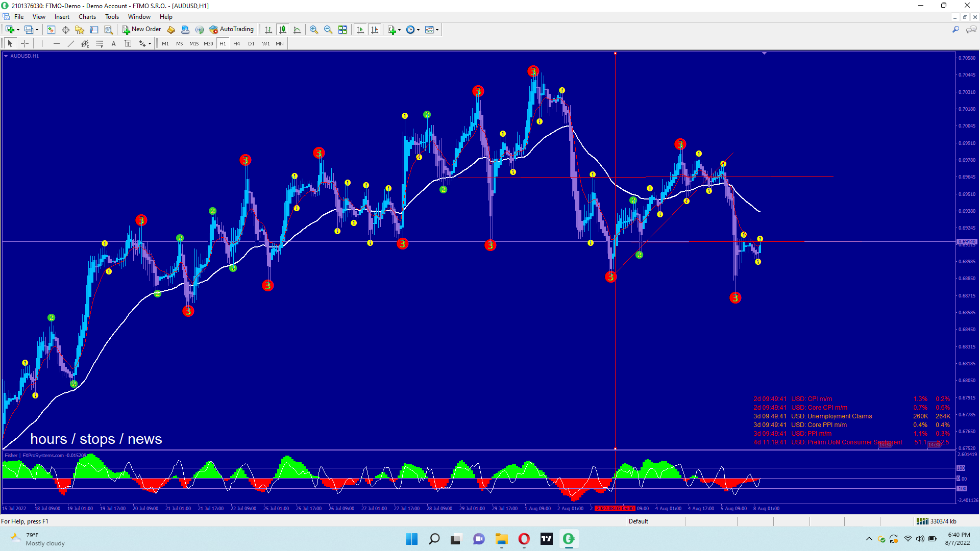This screenshot has height=551, width=980.
Task: Toggle chart auto scroll button
Action: coord(360,30)
